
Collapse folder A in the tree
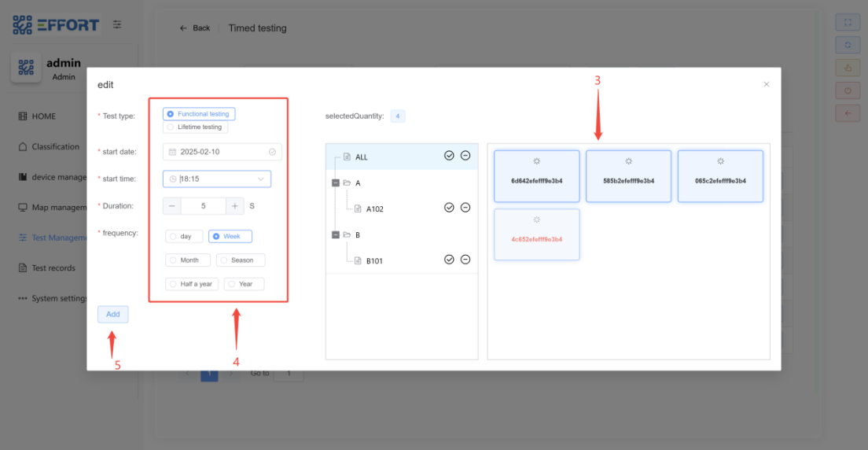pos(337,183)
